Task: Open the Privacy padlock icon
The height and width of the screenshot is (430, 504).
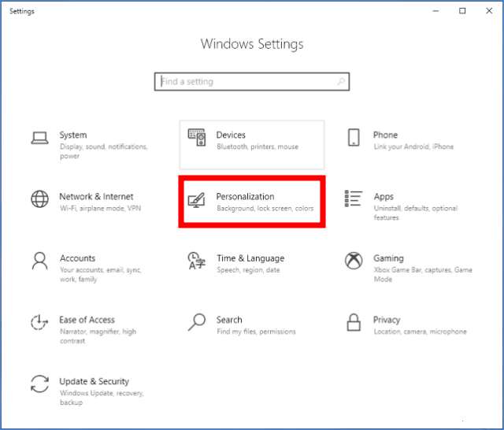Action: click(354, 322)
